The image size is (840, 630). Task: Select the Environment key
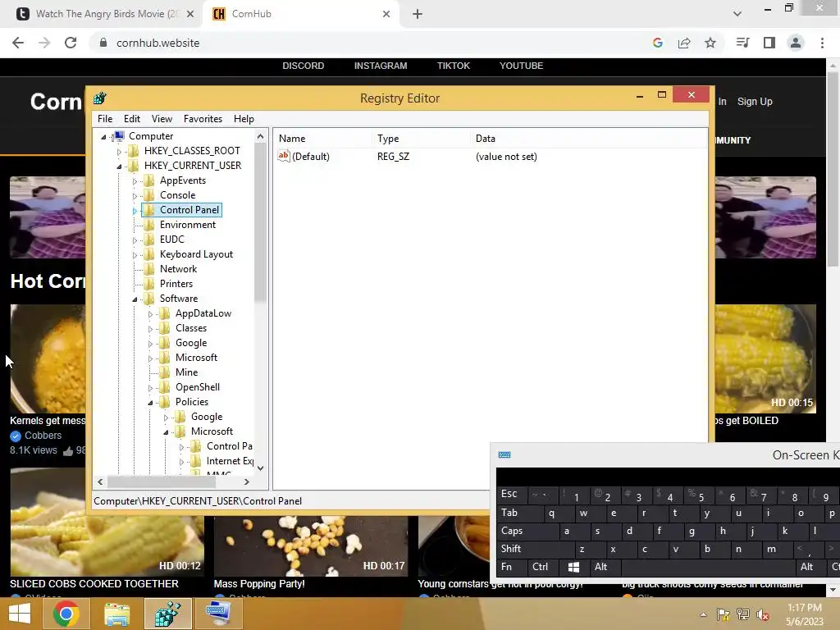[188, 225]
